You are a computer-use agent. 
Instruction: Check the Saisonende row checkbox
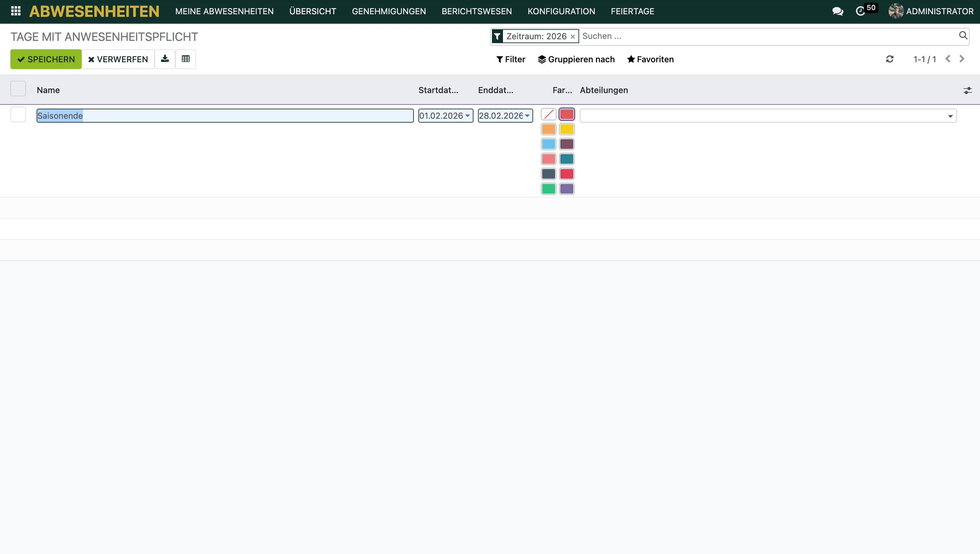point(18,115)
